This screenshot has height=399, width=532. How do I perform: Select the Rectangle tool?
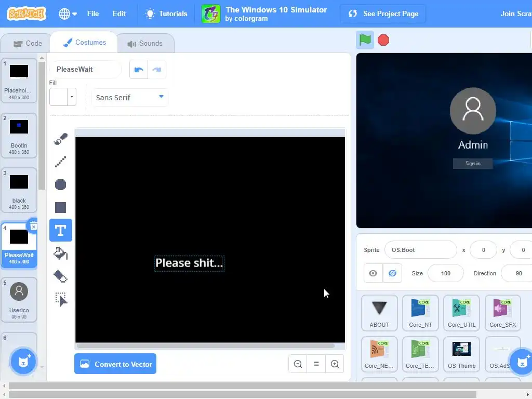click(61, 207)
